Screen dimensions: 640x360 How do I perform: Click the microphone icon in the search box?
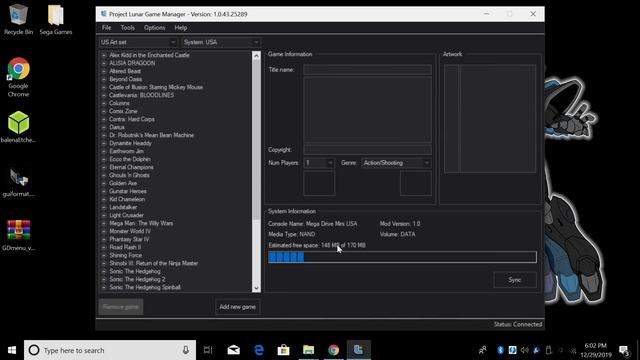coord(186,350)
